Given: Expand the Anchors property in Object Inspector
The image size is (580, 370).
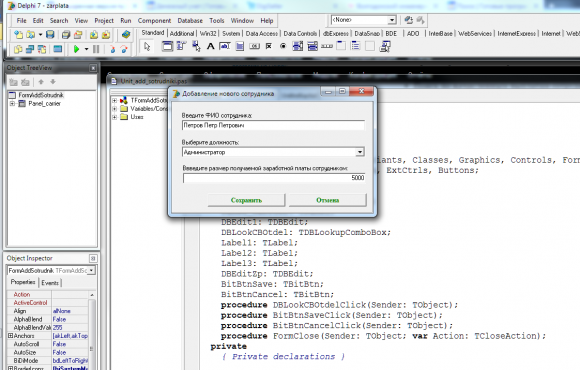Looking at the screenshot, I should point(10,336).
